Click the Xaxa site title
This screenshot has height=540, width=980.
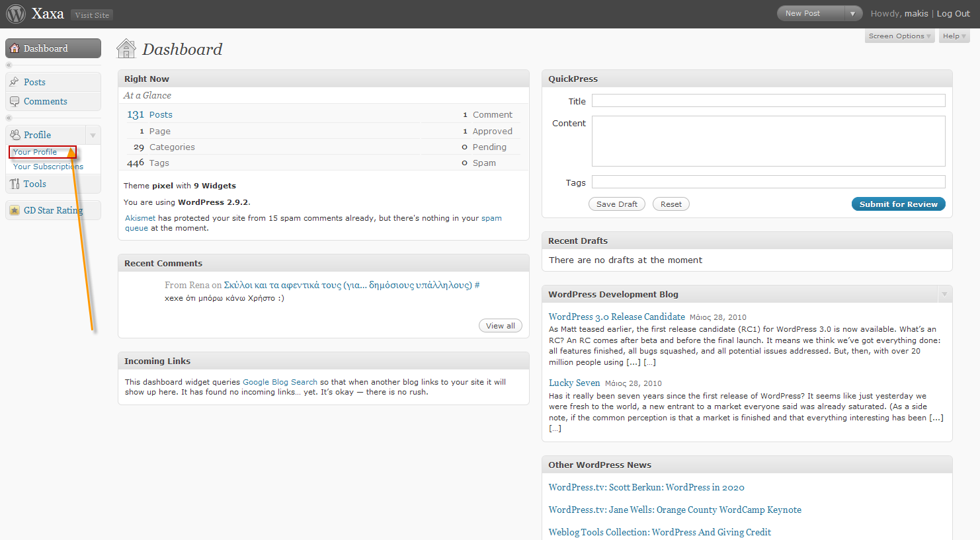(x=48, y=14)
